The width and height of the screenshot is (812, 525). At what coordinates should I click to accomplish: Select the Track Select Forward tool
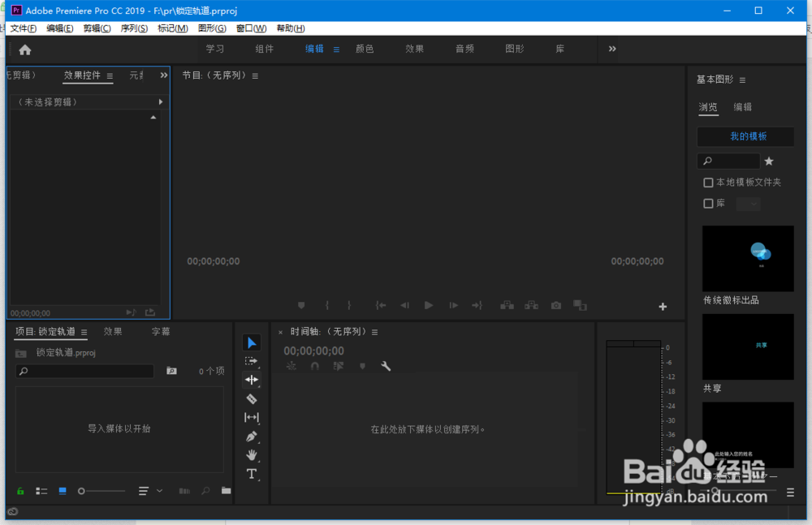click(252, 361)
